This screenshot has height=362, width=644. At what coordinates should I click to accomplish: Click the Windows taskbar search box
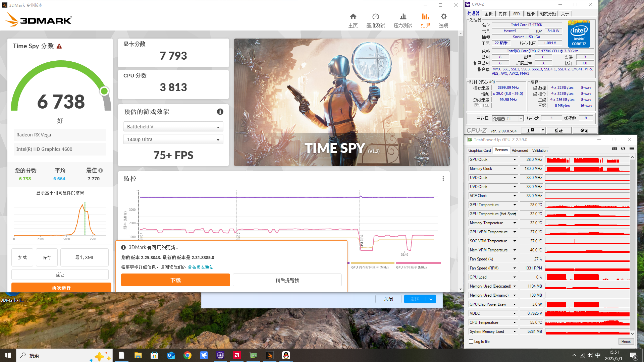[x=64, y=355]
